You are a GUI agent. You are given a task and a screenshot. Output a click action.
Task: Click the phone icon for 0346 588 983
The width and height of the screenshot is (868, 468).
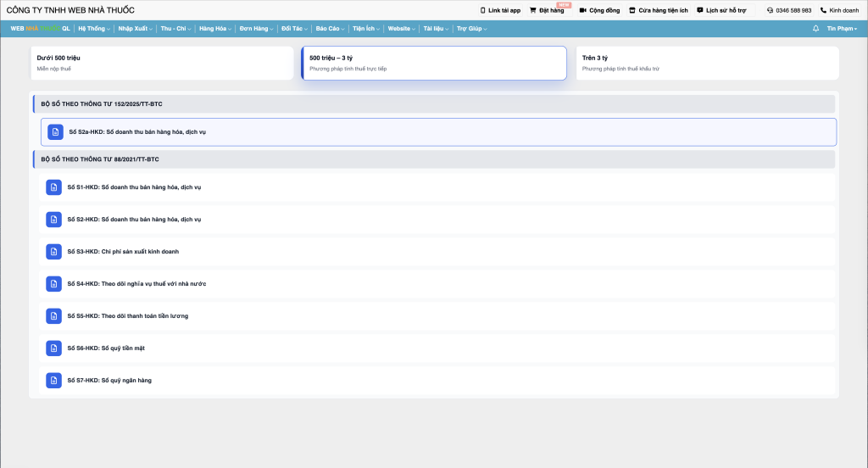click(770, 10)
